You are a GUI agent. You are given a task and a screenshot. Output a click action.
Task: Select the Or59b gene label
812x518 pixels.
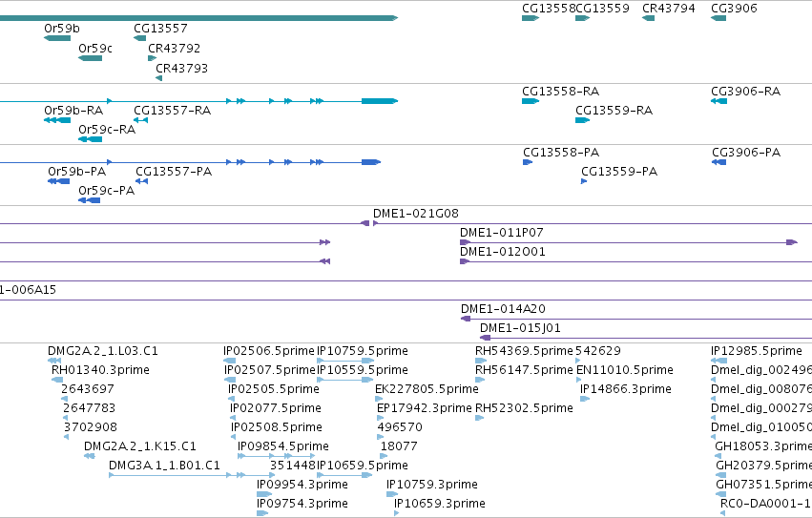point(62,29)
